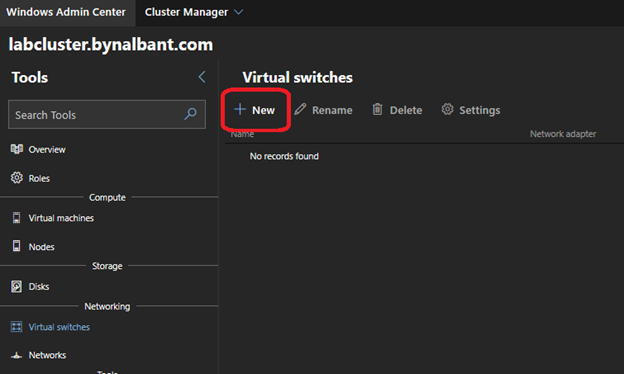Click the Roles gear icon

point(17,178)
